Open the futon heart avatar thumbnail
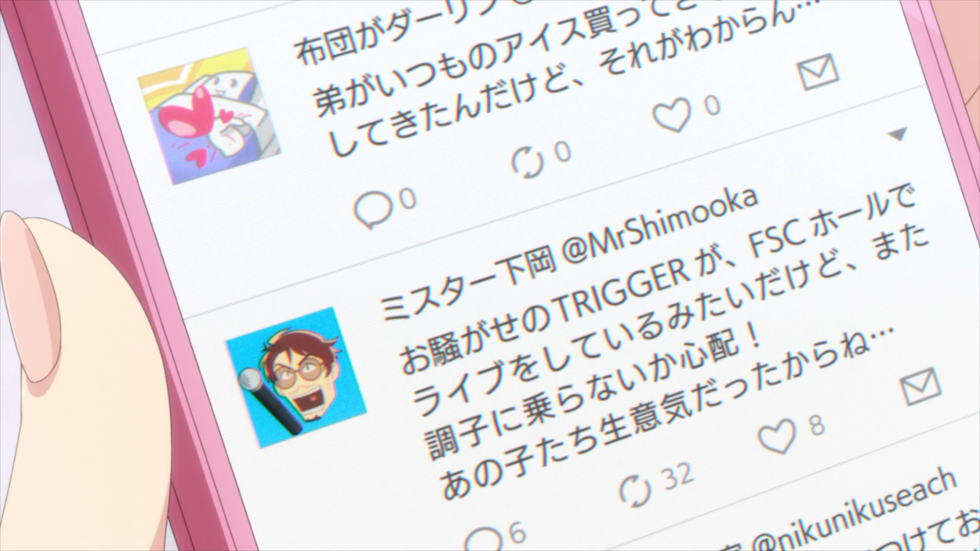Viewport: 980px width, 551px height. (x=209, y=116)
